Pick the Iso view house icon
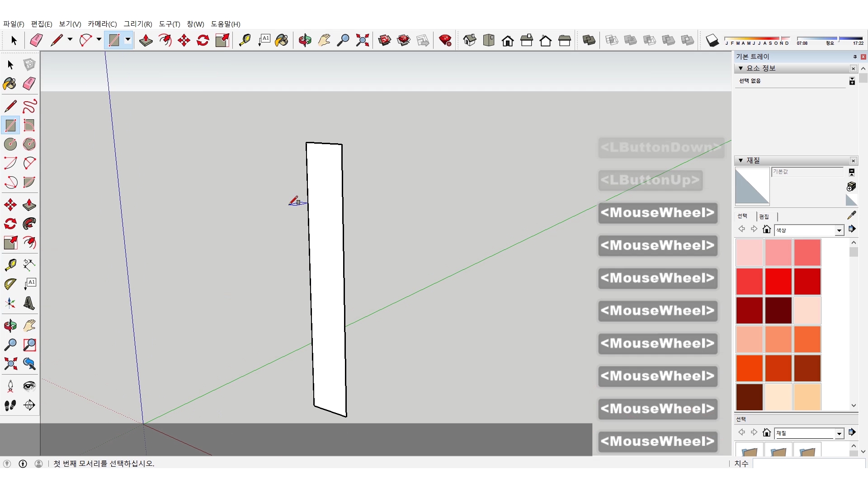 pyautogui.click(x=470, y=41)
